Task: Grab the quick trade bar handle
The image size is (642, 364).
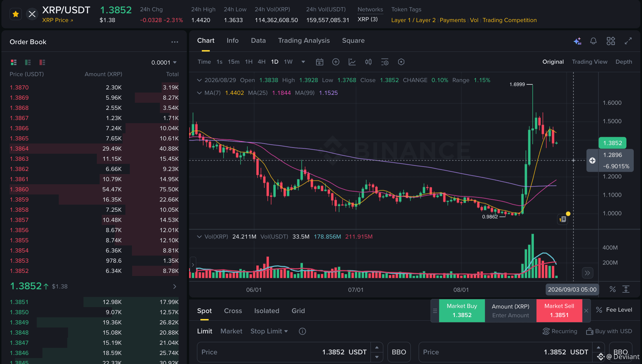Action: point(435,311)
